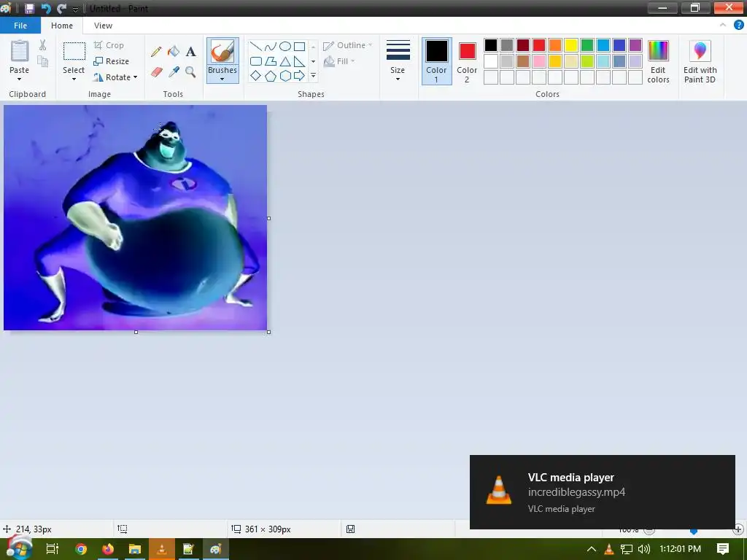Screen dimensions: 747x560
Task: Select the Eraser tool
Action: click(156, 72)
